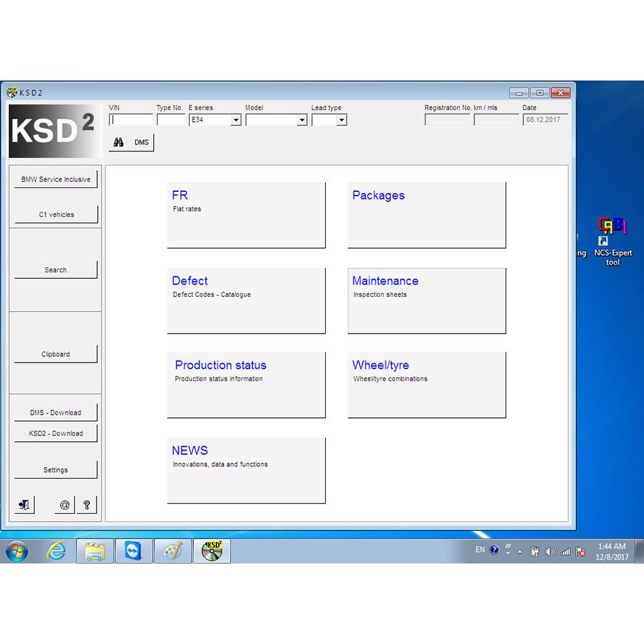
Task: Click the question mark help button
Action: 87,505
